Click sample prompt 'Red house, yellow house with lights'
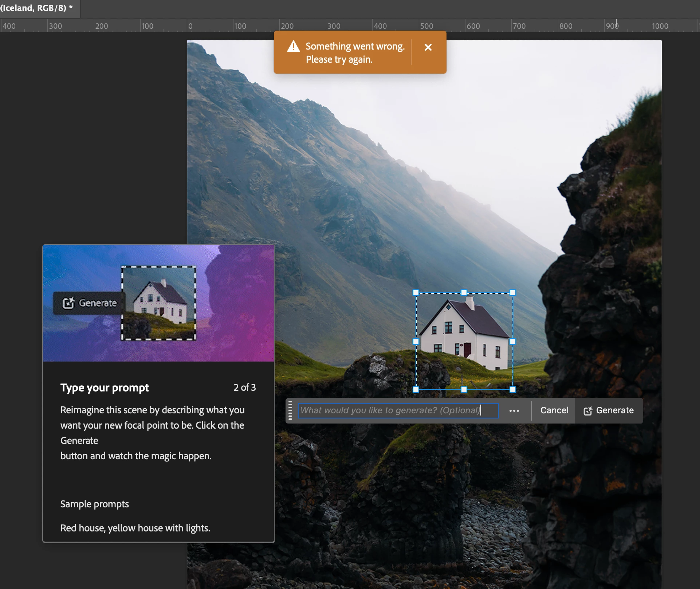Screen dimensions: 700x589 pyautogui.click(x=135, y=528)
